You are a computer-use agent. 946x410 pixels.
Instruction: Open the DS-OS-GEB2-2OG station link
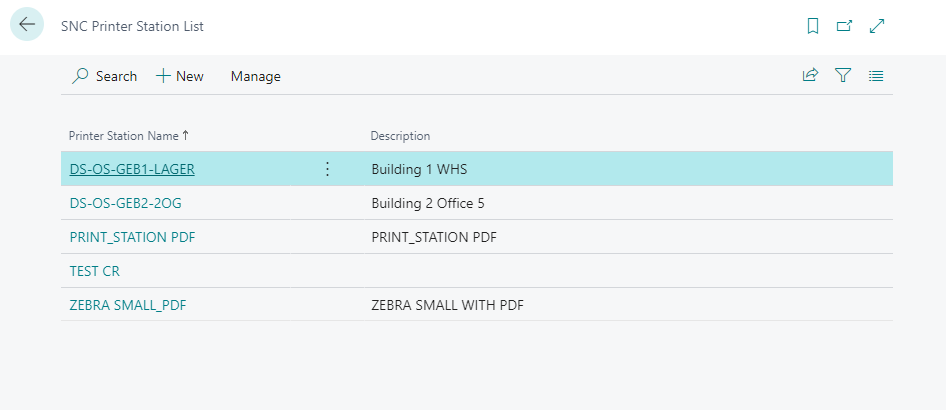[125, 203]
